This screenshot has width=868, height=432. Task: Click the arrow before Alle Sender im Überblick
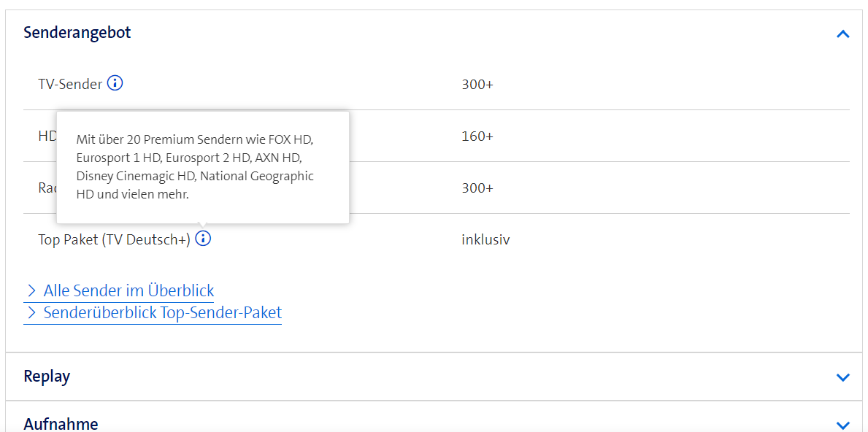[x=31, y=290]
